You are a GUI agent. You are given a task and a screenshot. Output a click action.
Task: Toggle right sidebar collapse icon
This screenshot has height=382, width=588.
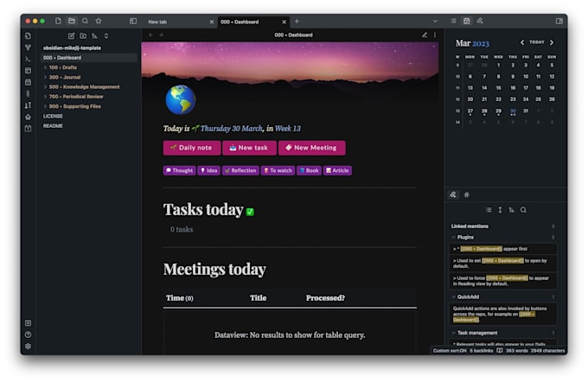[559, 21]
